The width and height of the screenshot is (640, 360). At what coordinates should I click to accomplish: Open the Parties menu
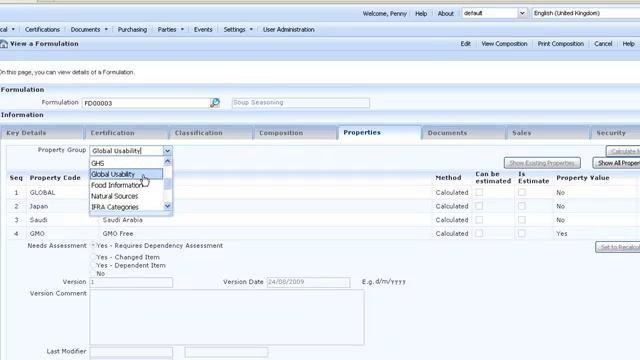pyautogui.click(x=170, y=29)
